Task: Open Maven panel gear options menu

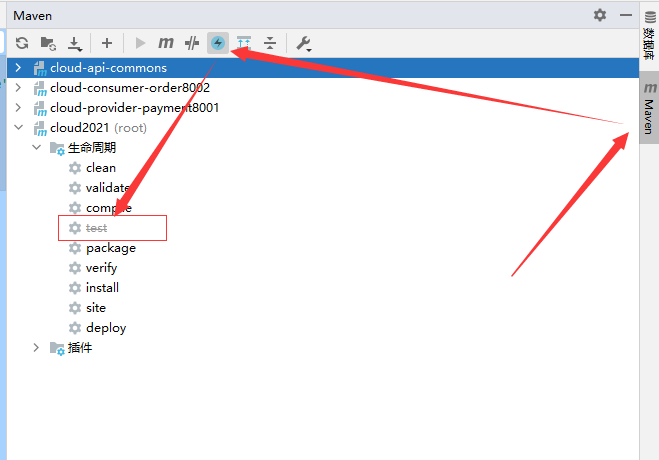Action: [x=600, y=15]
